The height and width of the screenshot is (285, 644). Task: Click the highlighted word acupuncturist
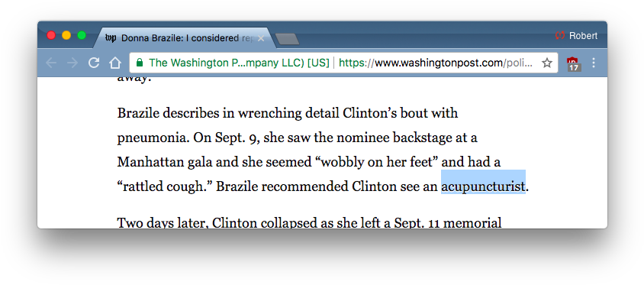[x=483, y=186]
